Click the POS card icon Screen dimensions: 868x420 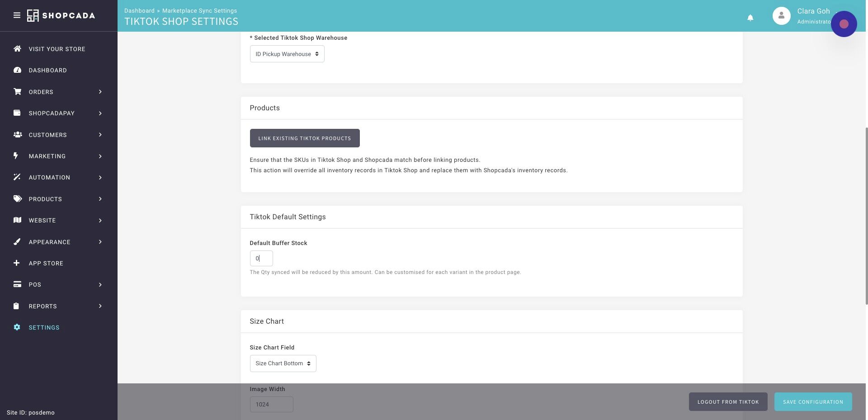[x=17, y=284]
